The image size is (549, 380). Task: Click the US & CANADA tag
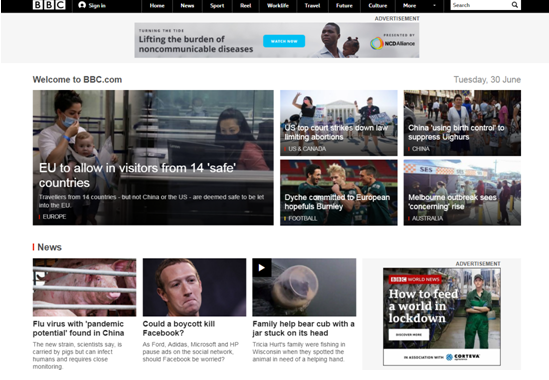point(307,149)
